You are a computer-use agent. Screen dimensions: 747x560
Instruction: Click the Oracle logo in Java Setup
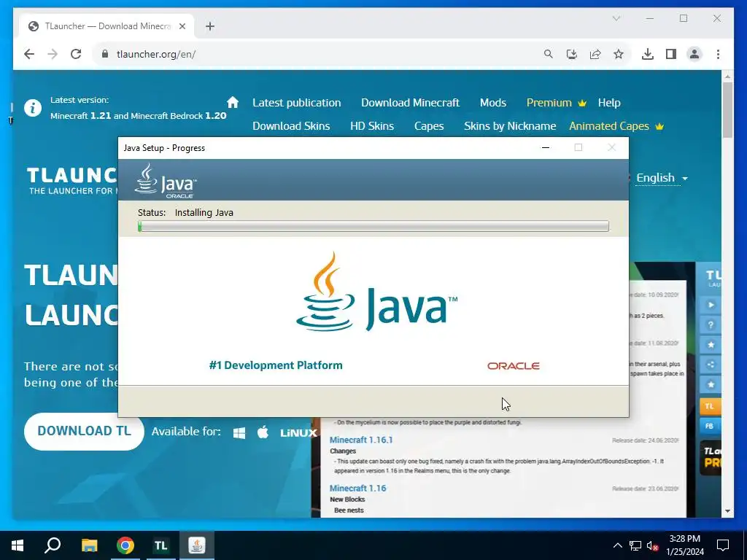click(513, 366)
